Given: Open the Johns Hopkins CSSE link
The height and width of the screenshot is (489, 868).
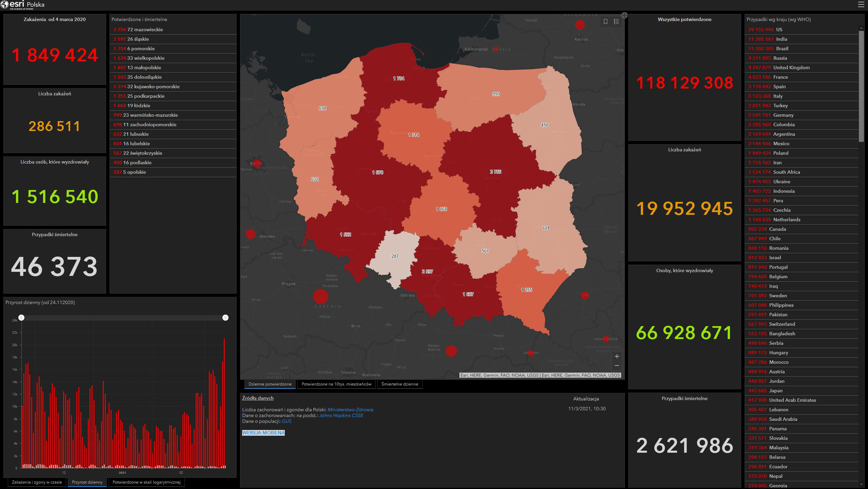Looking at the screenshot, I should [341, 415].
